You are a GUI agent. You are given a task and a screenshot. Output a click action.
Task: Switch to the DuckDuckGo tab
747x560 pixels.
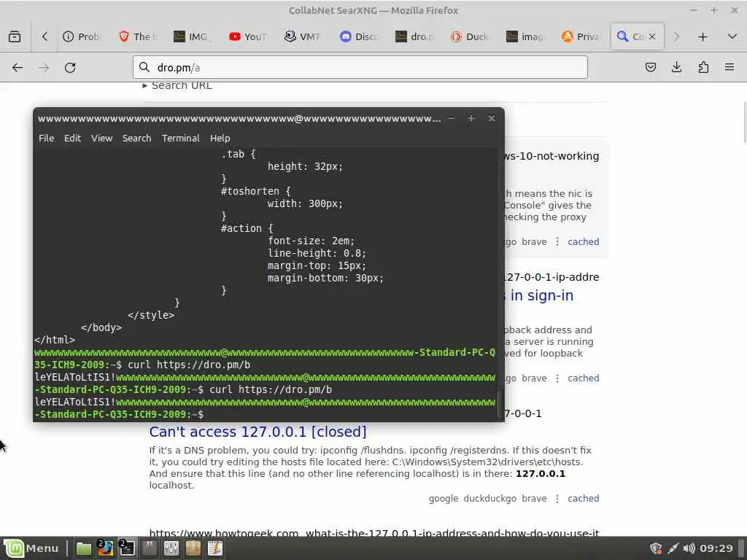coord(471,36)
